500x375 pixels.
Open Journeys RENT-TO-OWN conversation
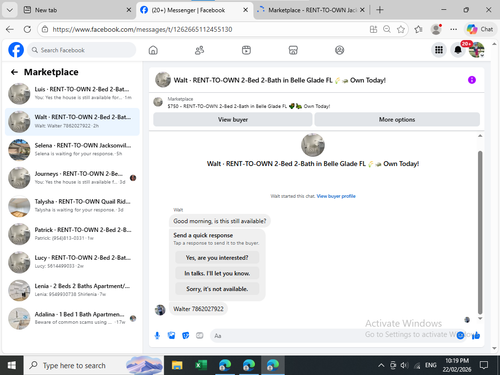[x=72, y=178]
